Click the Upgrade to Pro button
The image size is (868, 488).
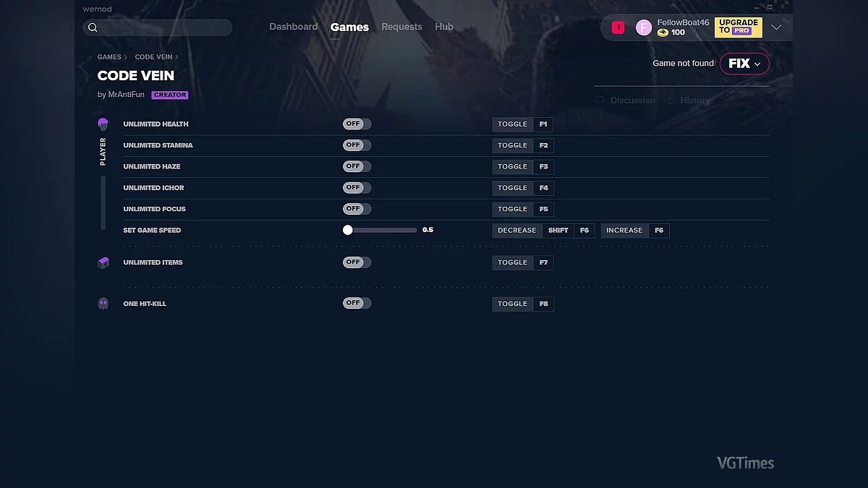(739, 27)
